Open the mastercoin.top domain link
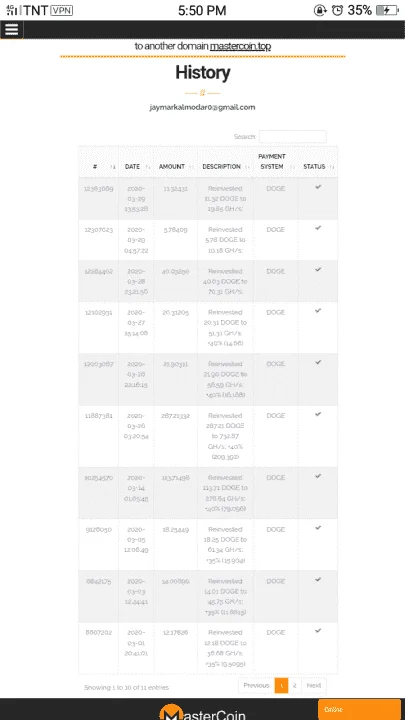The height and width of the screenshot is (720, 405). click(240, 46)
